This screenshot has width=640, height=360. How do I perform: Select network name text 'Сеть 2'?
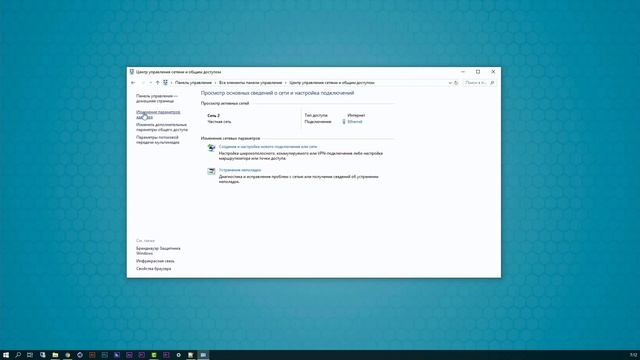point(213,116)
